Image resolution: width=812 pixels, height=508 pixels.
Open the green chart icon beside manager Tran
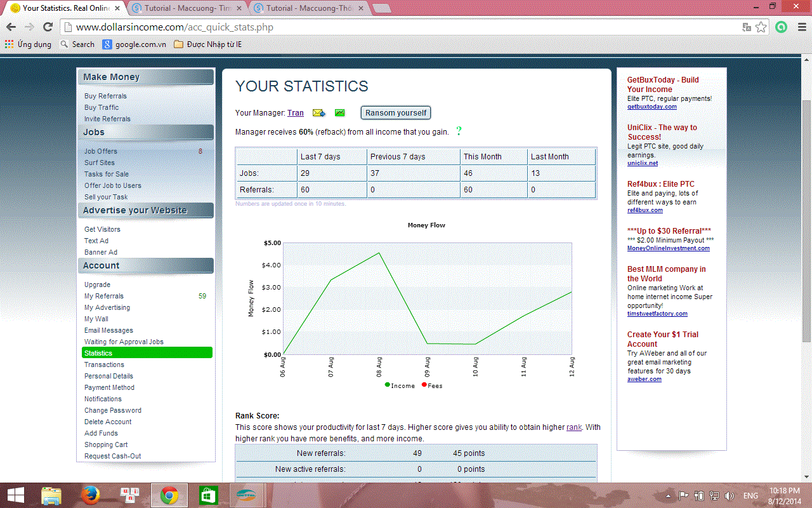[x=339, y=113]
